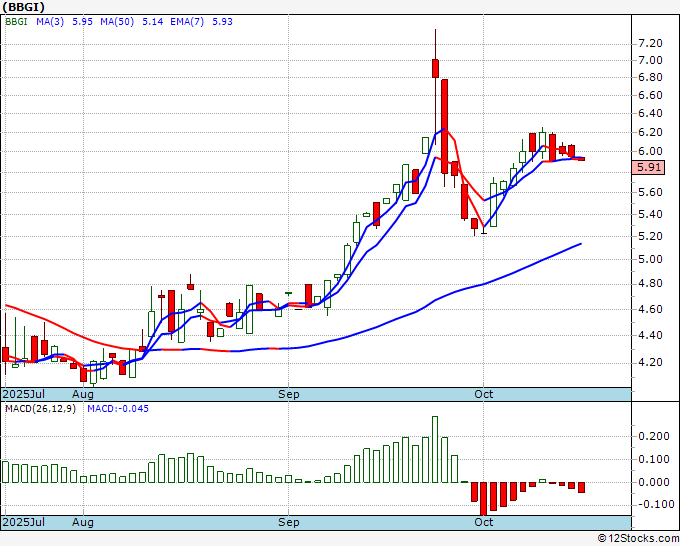Select the EMA(7) legend label
The height and width of the screenshot is (546, 680).
(187, 22)
